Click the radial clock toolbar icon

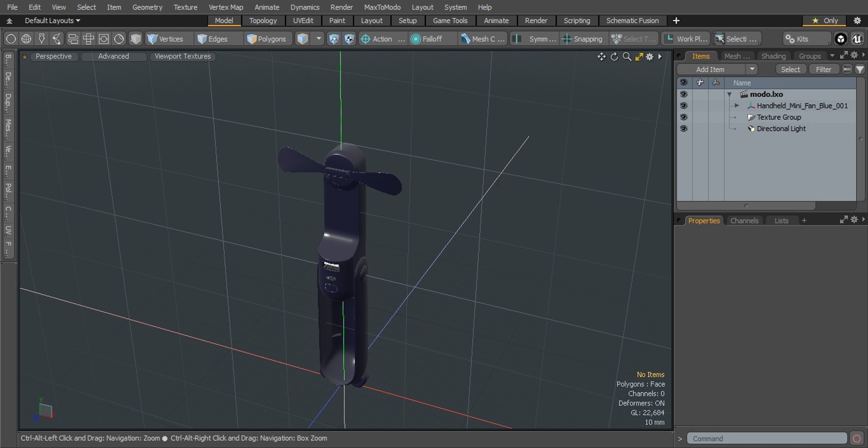click(x=119, y=39)
